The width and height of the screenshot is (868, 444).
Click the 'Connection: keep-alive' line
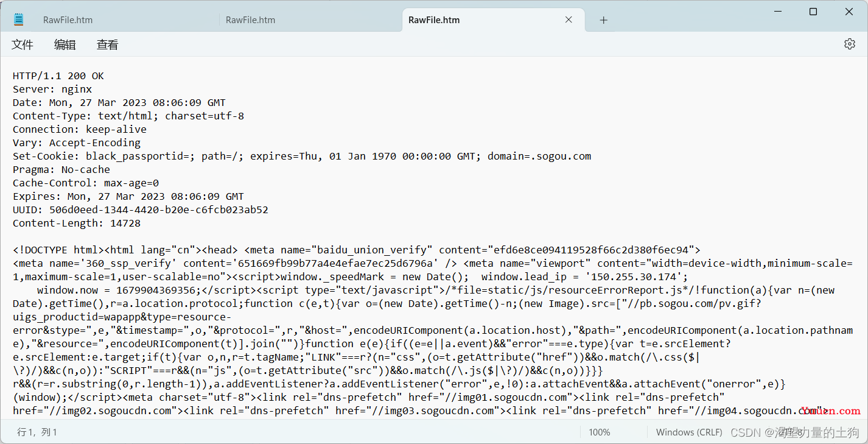click(80, 130)
